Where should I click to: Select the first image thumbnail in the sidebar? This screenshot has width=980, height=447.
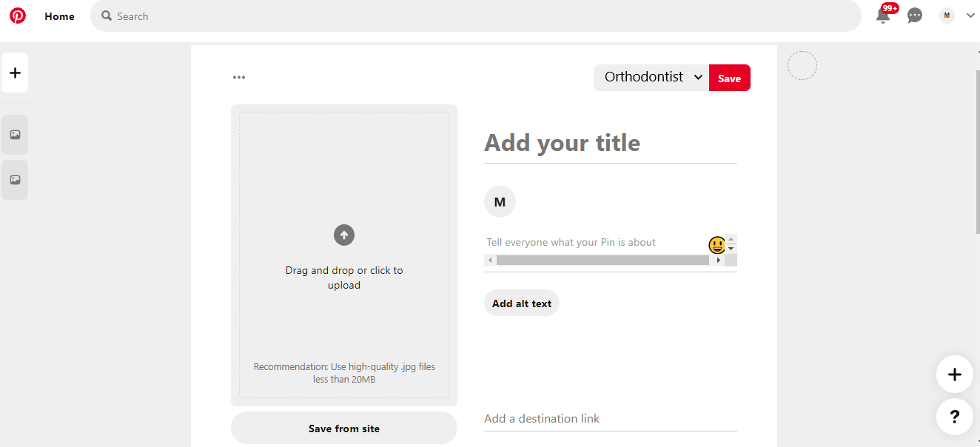coord(15,134)
